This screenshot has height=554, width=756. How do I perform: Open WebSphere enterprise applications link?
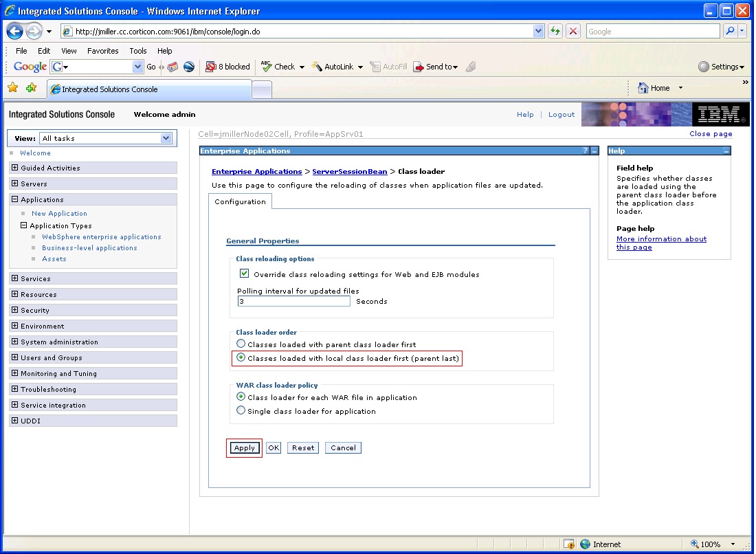(101, 236)
